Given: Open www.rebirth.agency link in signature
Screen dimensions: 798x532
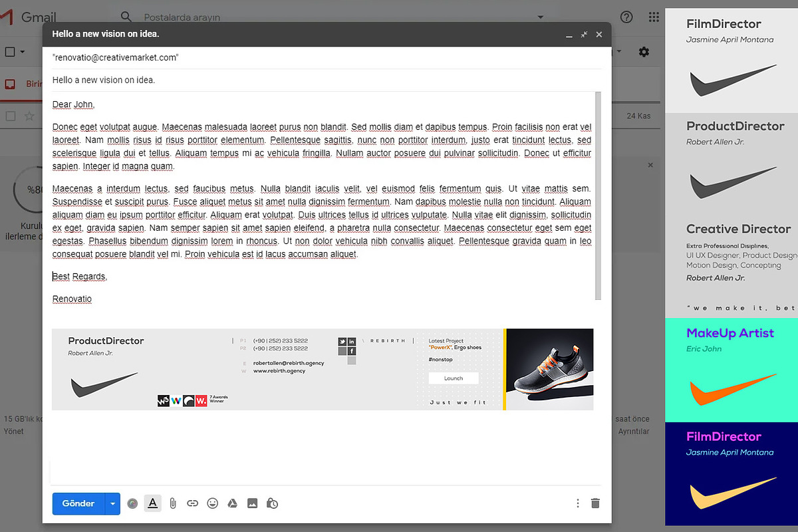Looking at the screenshot, I should click(279, 371).
